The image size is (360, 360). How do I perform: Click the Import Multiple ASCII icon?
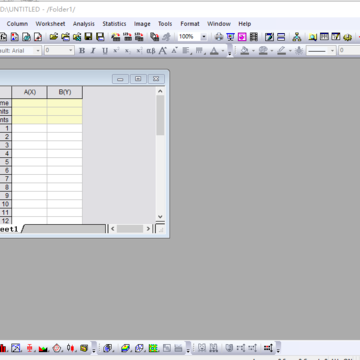[x=139, y=37]
